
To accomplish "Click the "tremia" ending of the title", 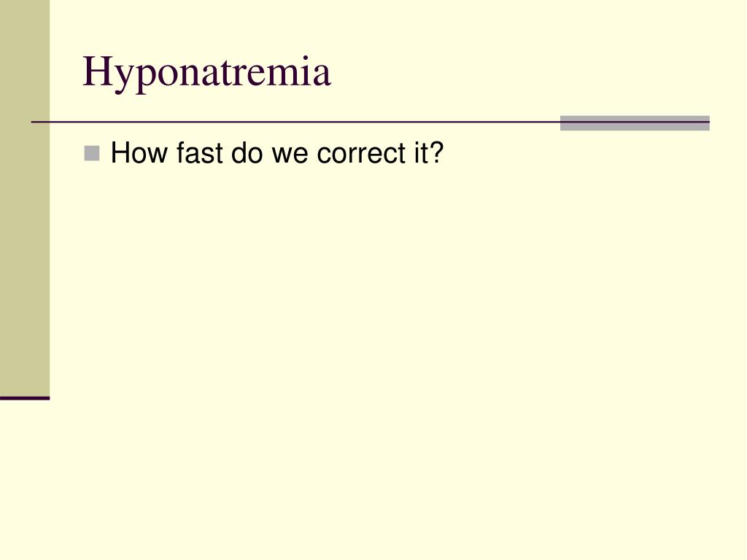I will click(x=274, y=72).
